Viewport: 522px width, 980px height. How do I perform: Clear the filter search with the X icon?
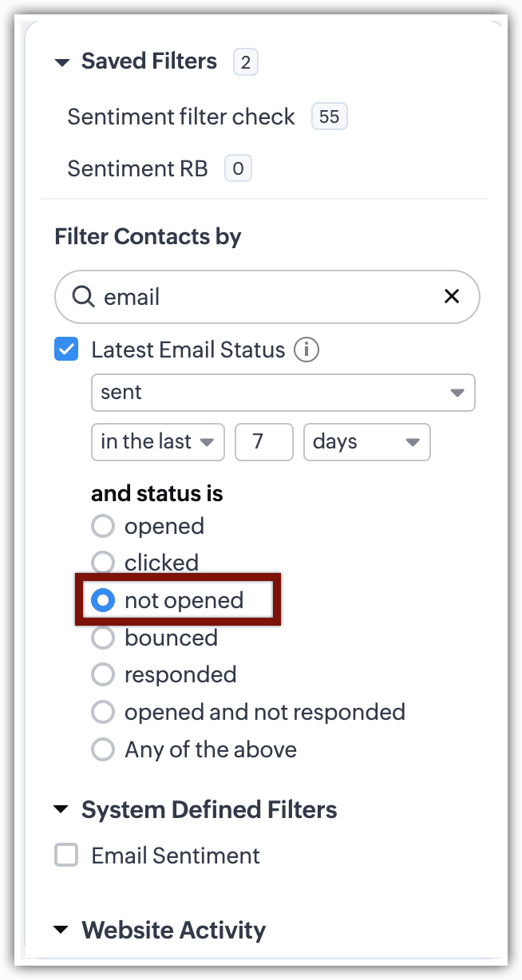click(452, 297)
